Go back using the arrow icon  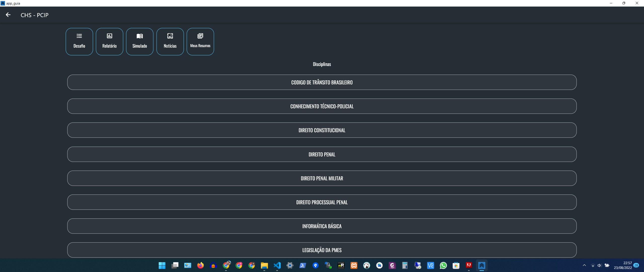8,15
